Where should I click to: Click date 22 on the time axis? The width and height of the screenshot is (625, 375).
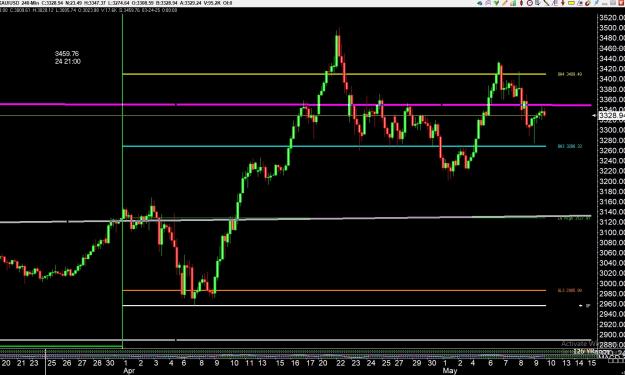[x=340, y=363]
